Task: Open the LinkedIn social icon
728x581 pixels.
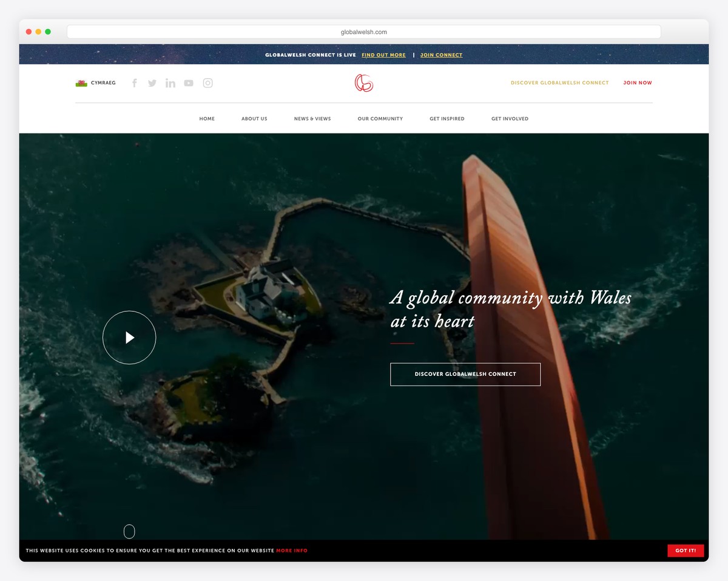Action: click(170, 83)
